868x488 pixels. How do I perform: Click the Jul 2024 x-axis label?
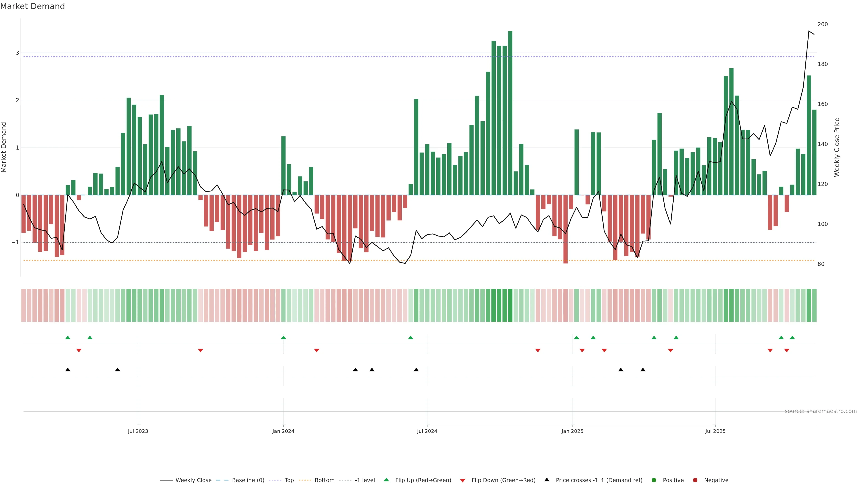427,431
